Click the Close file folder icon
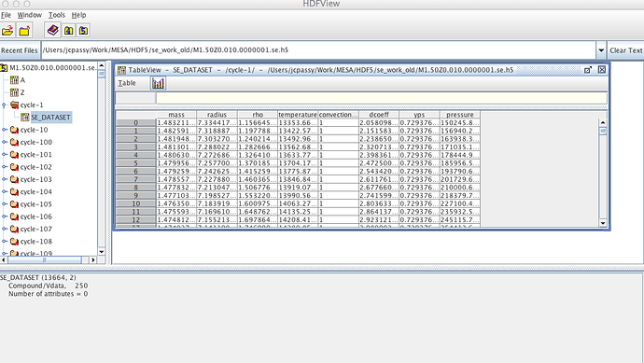 pos(24,31)
